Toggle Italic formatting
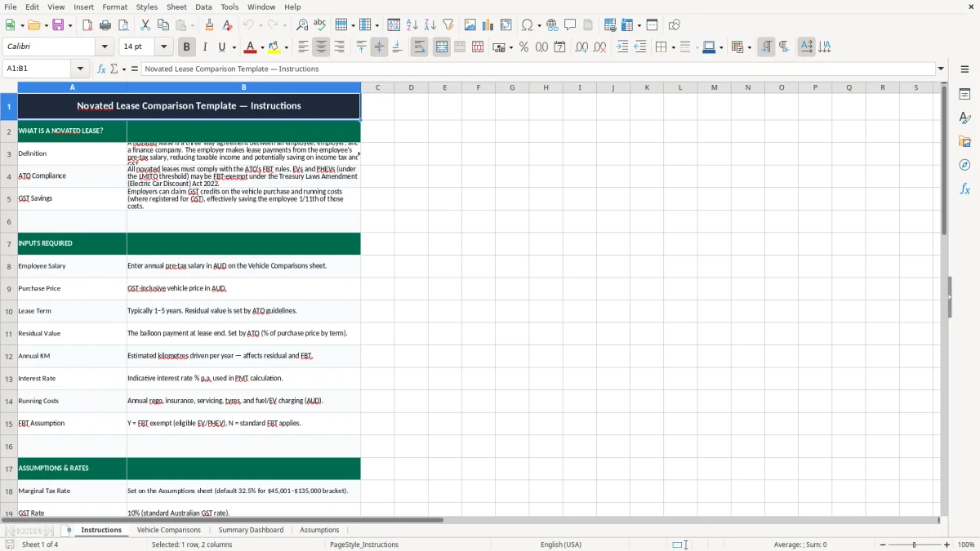The width and height of the screenshot is (980, 551). coord(204,47)
